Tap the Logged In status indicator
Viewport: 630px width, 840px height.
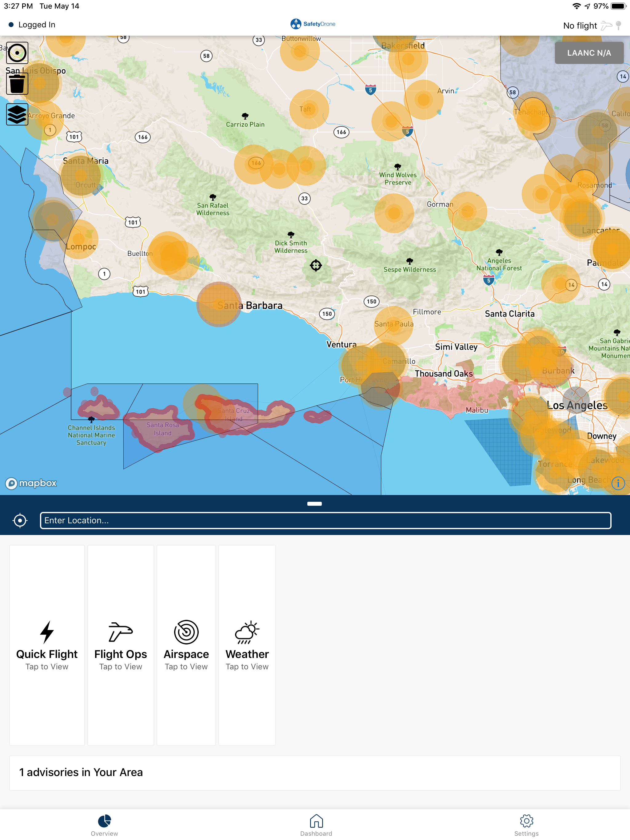pos(32,25)
